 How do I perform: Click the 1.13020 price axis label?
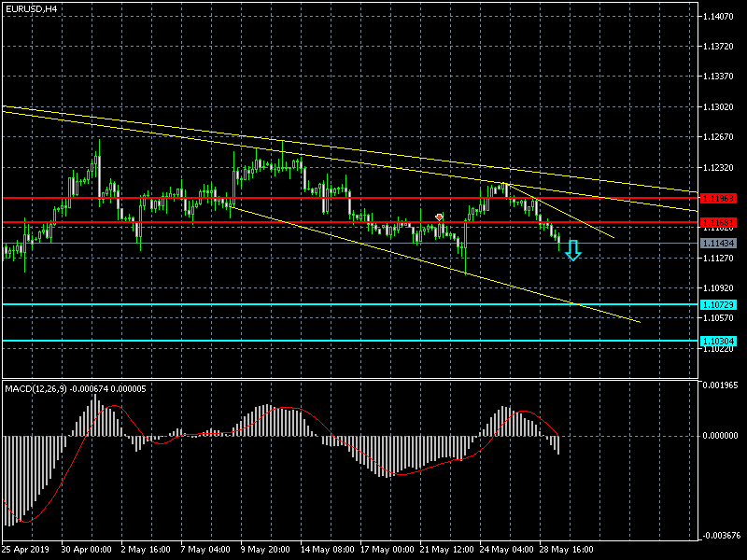[x=718, y=107]
